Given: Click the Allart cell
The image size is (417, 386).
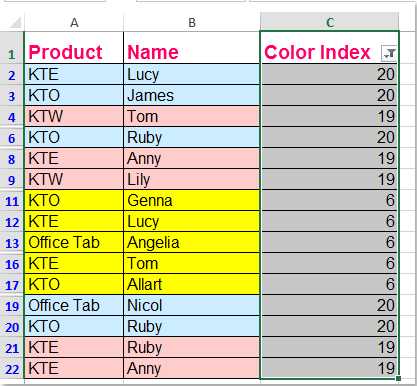Looking at the screenshot, I should [192, 284].
